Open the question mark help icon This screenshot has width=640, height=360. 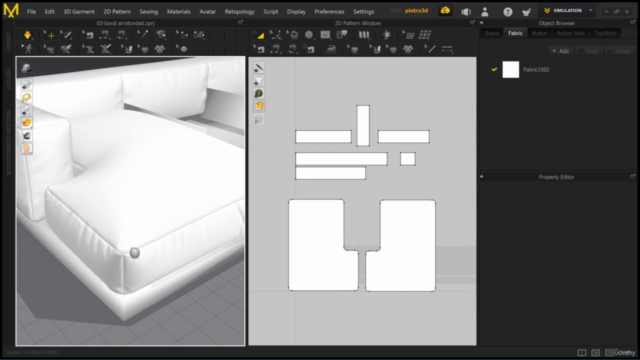(507, 12)
